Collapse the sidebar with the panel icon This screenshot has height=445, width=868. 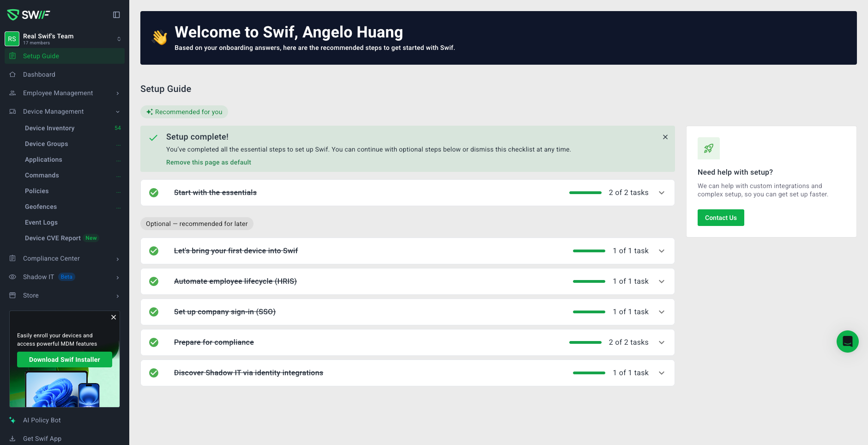116,15
